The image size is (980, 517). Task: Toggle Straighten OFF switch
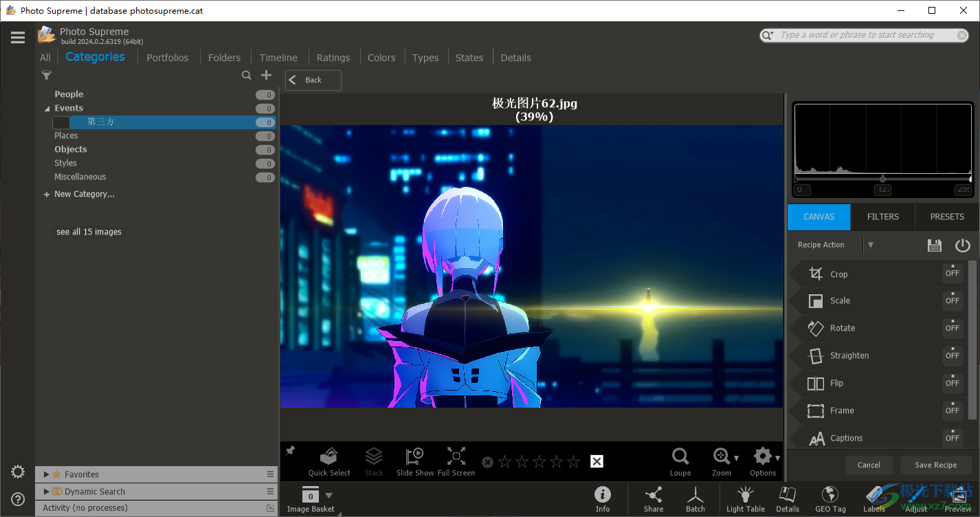(x=953, y=356)
